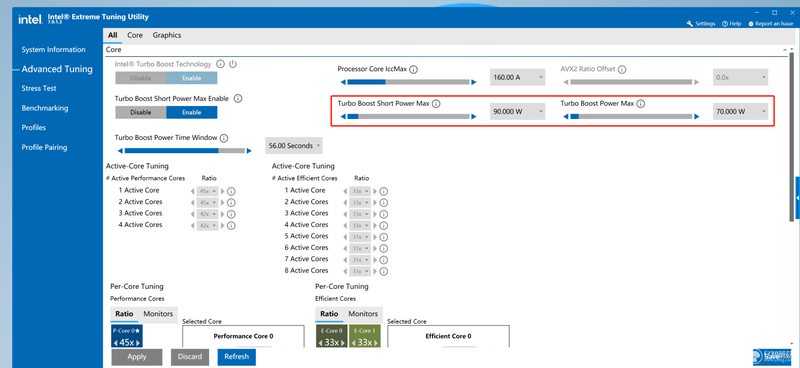Click Turbo Boost Power Time Window slider
Viewport: 800px width, 368px height.
pyautogui.click(x=185, y=151)
